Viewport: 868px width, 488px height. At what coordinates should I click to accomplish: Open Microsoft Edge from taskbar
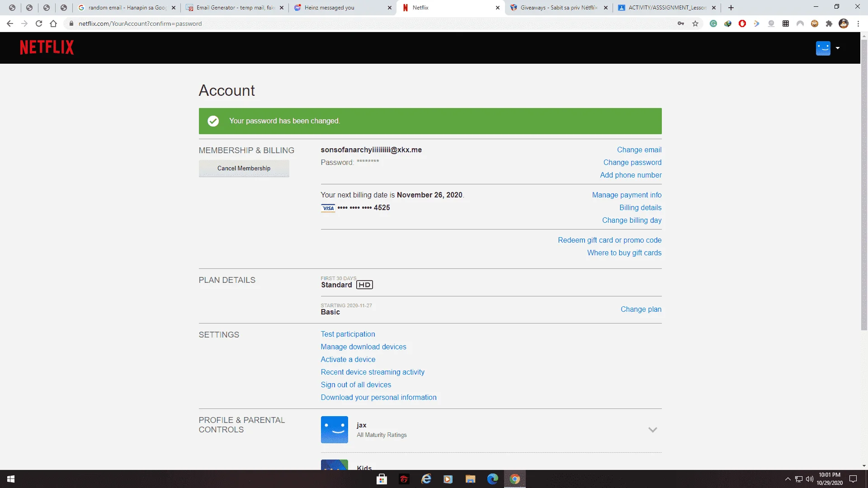pyautogui.click(x=492, y=479)
